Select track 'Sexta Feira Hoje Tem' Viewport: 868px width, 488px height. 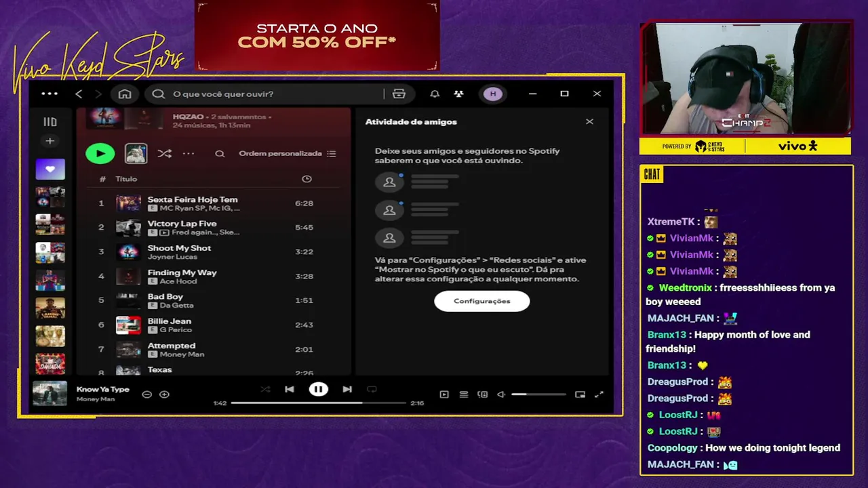[193, 199]
